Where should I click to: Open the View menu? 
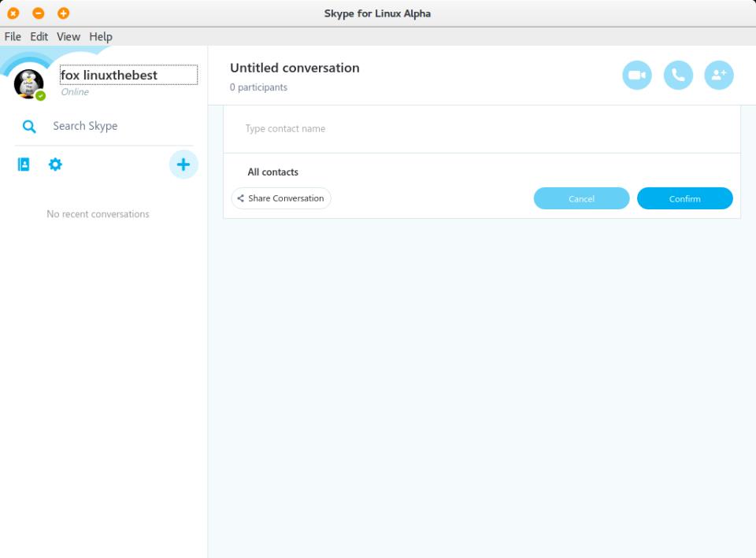coord(69,36)
